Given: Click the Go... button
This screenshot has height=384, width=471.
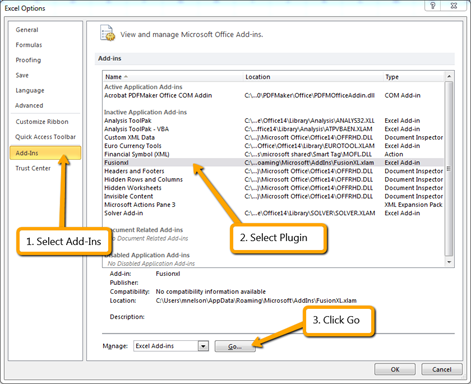Looking at the screenshot, I should (x=235, y=346).
